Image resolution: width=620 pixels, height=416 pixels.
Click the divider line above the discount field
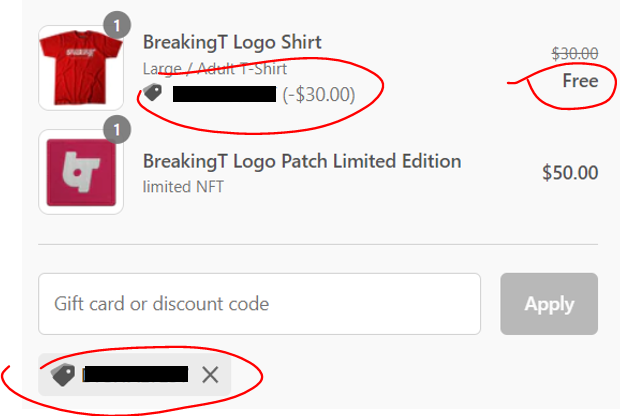(x=318, y=244)
